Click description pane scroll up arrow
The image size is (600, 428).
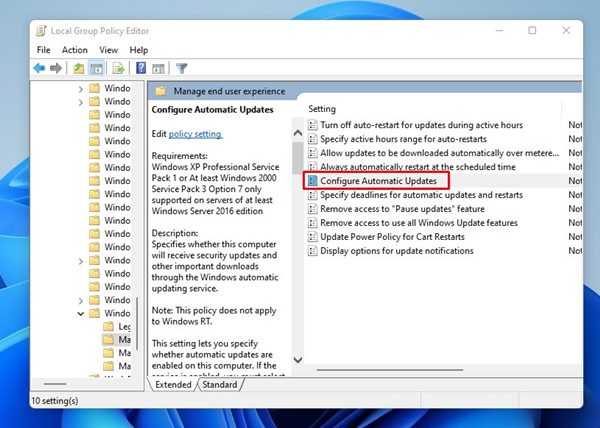(x=298, y=133)
